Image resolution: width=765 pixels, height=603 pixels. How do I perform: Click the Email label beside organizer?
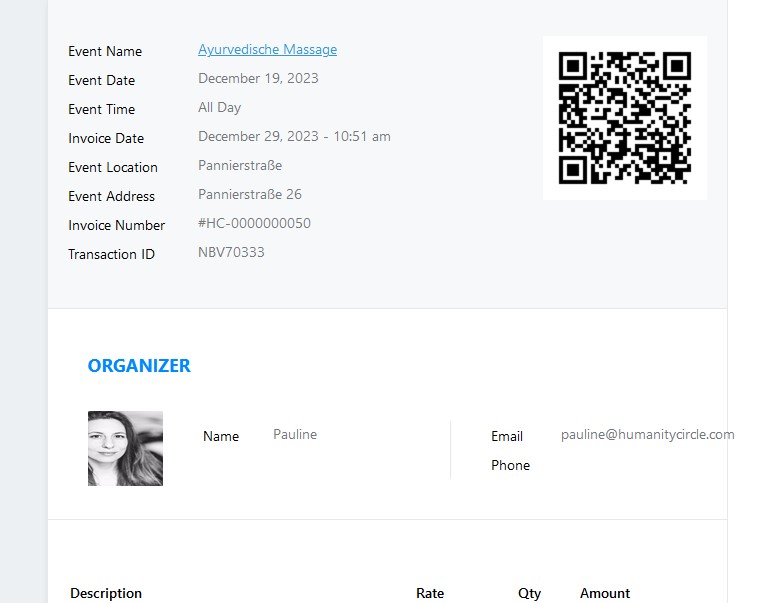click(507, 436)
